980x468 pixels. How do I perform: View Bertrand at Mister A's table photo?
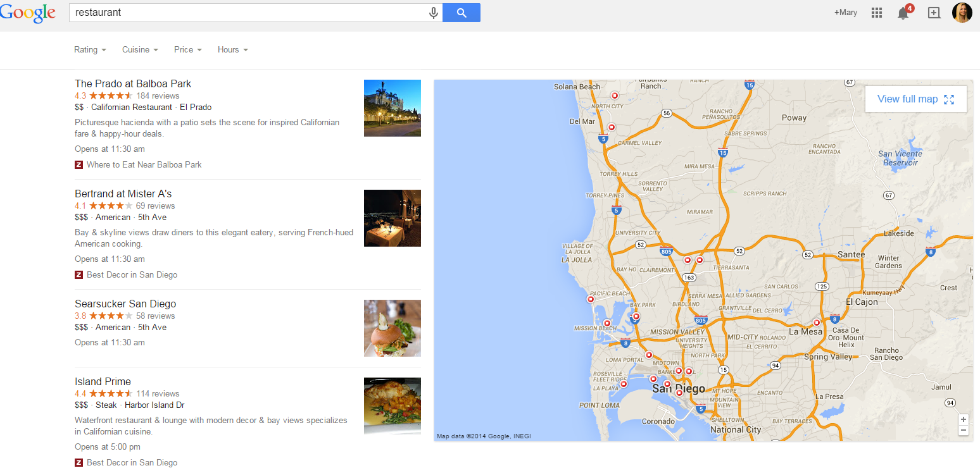393,218
